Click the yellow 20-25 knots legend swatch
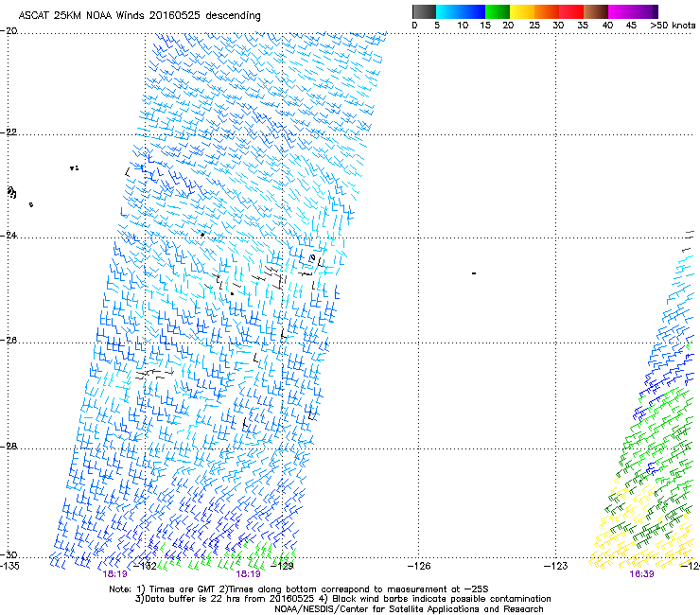Image resolution: width=700 pixels, height=615 pixels. click(x=522, y=11)
